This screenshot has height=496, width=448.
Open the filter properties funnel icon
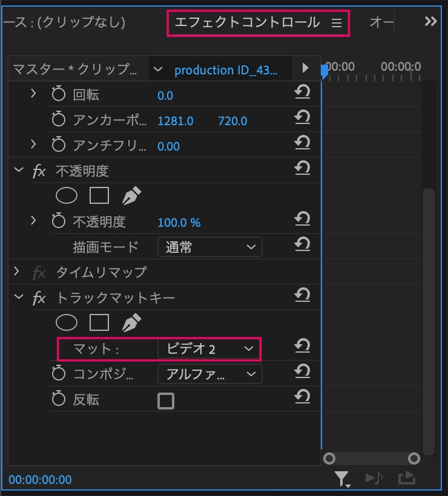[342, 478]
